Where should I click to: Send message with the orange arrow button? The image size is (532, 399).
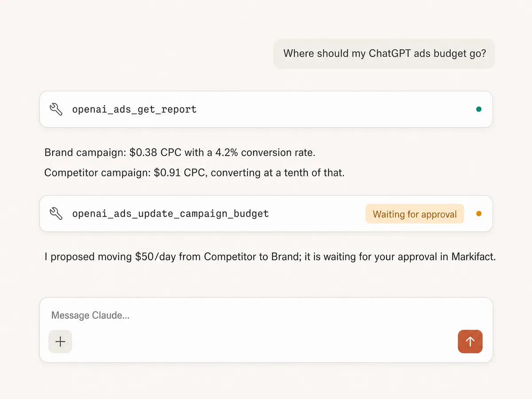click(470, 341)
